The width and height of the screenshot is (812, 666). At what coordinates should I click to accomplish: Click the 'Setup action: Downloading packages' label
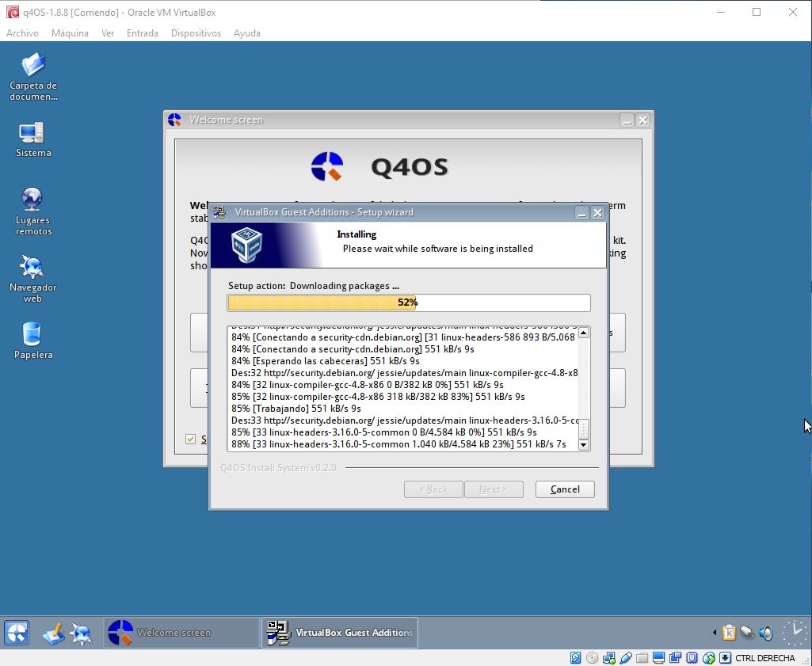314,286
